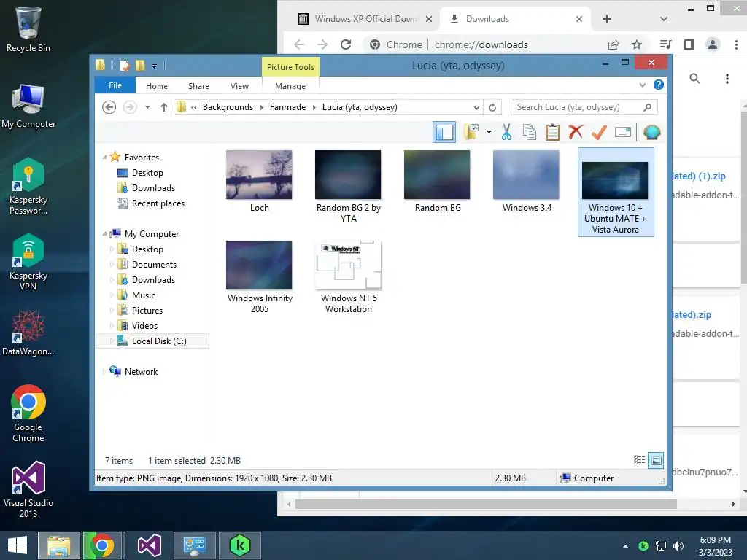Switch to the View ribbon tab
747x560 pixels.
tap(239, 86)
